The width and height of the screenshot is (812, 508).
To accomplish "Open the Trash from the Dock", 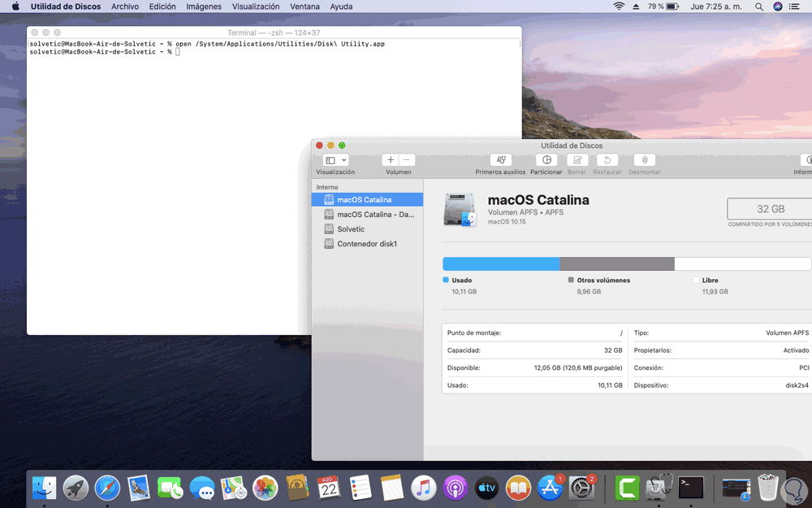I will (x=767, y=488).
